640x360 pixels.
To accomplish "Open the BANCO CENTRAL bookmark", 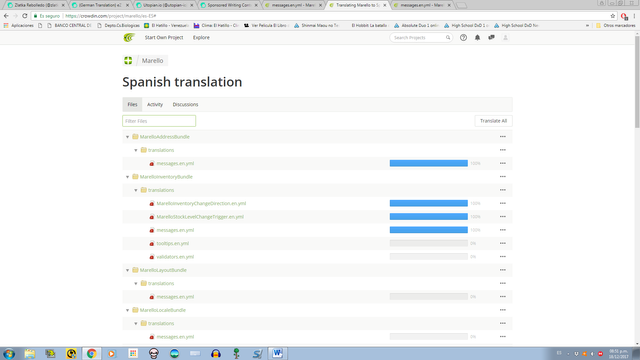I will click(x=69, y=25).
